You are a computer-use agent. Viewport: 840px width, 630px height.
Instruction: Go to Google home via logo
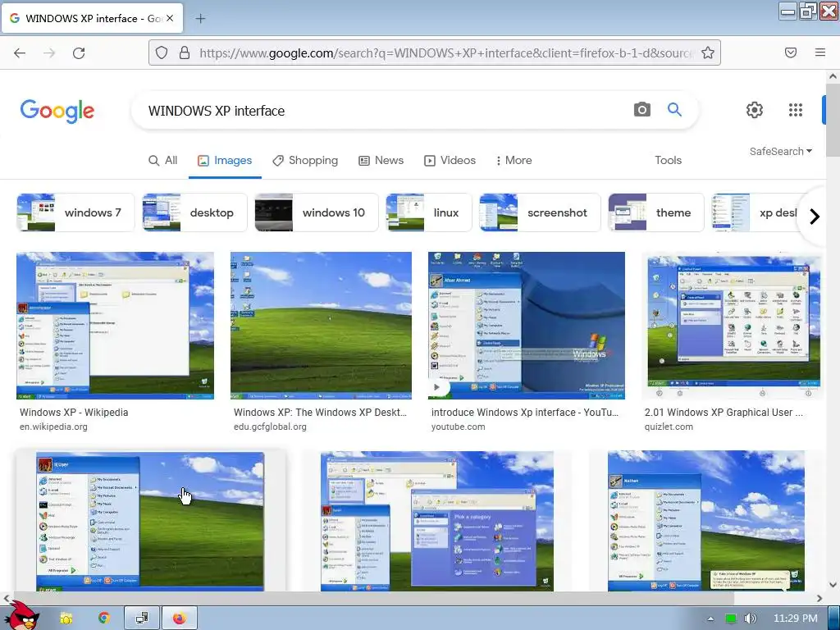[x=57, y=111]
